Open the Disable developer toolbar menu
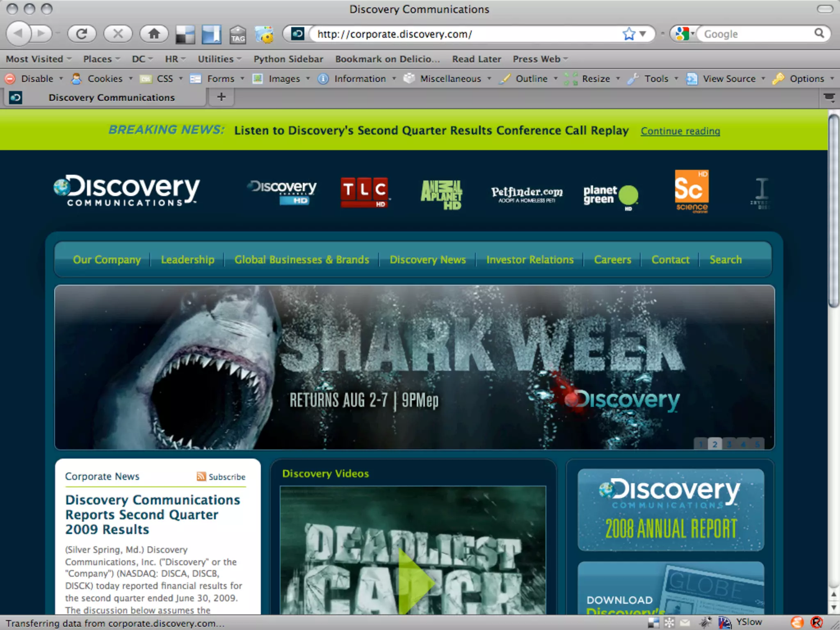The height and width of the screenshot is (630, 840). [x=36, y=79]
